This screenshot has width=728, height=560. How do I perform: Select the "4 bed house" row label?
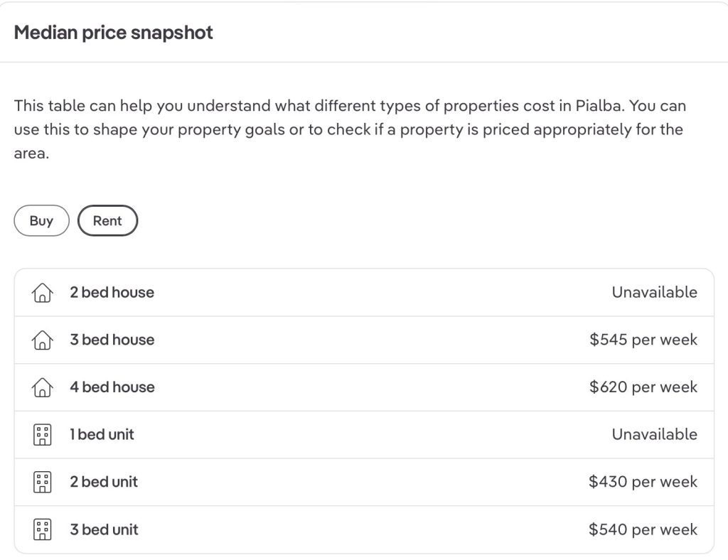click(x=112, y=387)
